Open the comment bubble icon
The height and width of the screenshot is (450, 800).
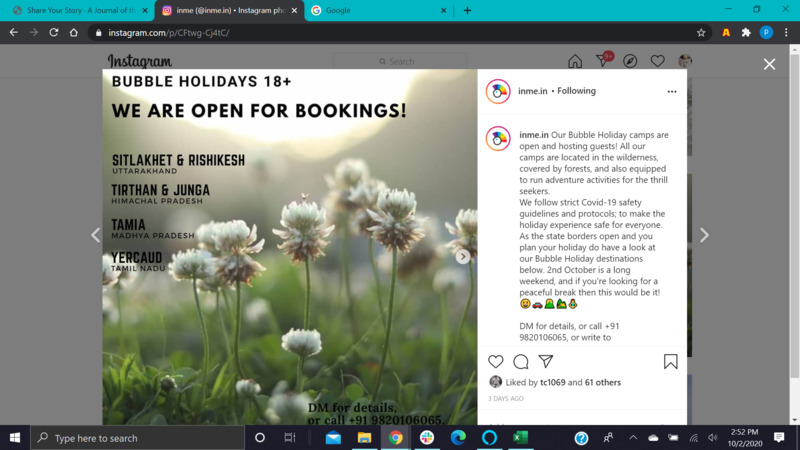pyautogui.click(x=521, y=361)
